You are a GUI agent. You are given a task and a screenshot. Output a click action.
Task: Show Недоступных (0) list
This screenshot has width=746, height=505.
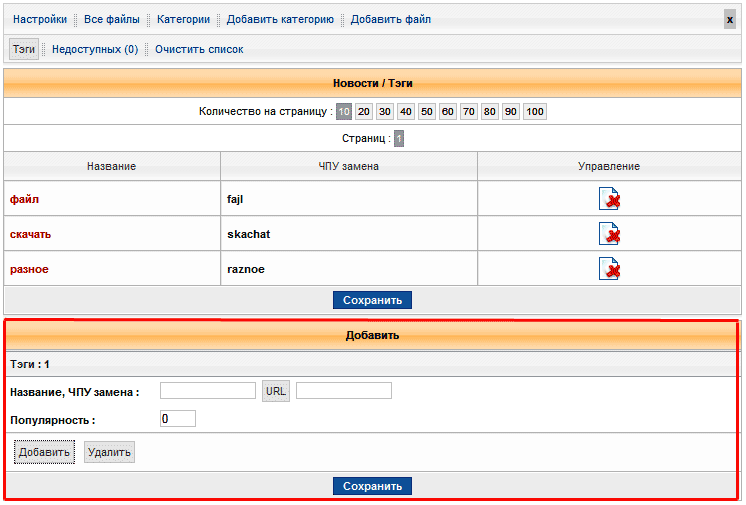(x=95, y=49)
